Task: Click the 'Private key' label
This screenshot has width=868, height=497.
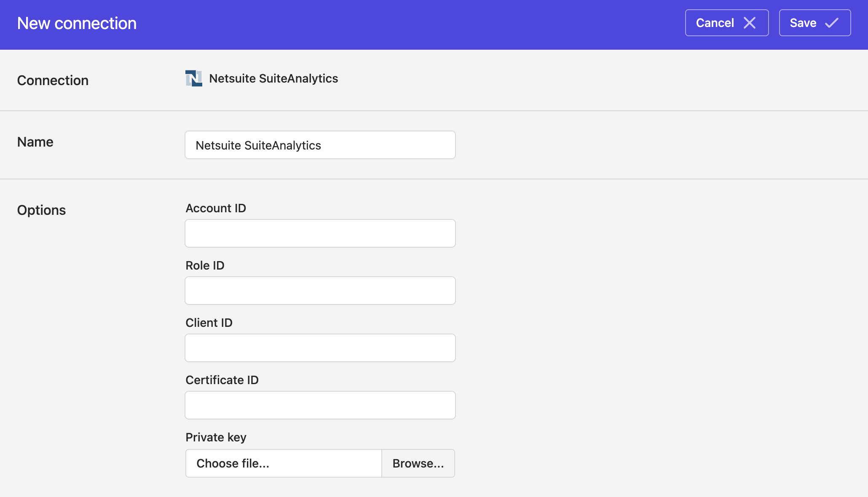Action: click(216, 437)
